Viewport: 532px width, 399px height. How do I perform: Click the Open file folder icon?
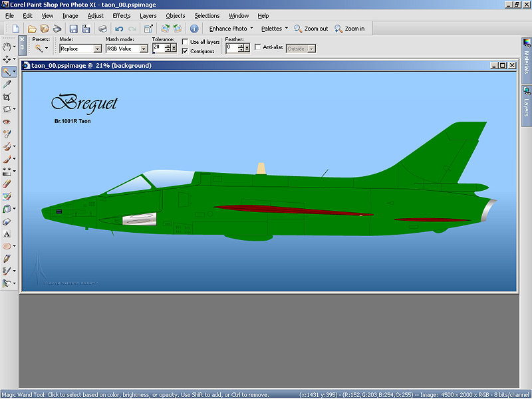(32, 29)
